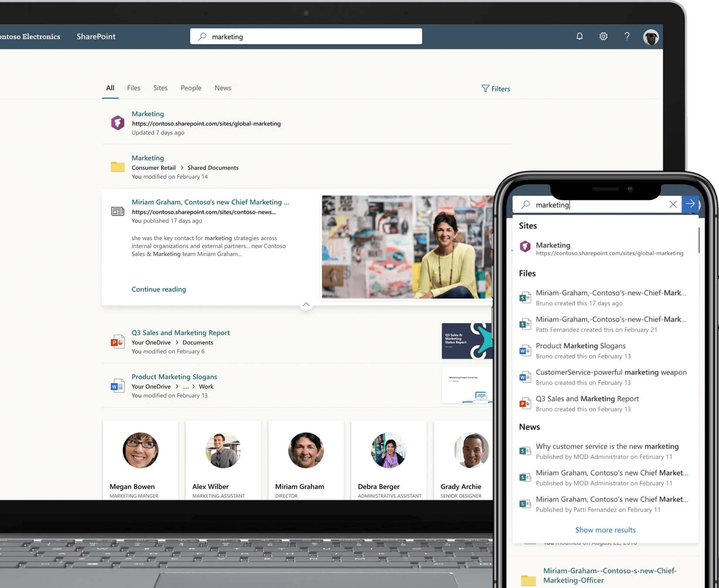
Task: Click the PowerPoint icon for Q3 Sales report
Action: [118, 342]
